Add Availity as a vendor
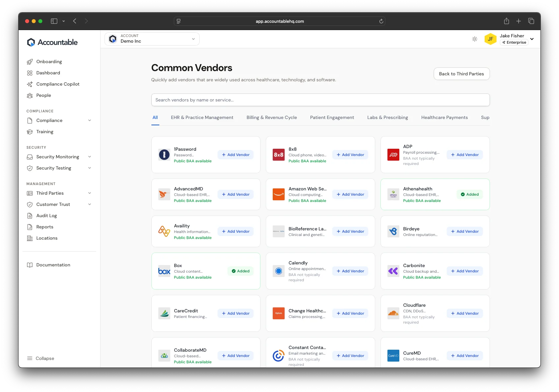 [235, 231]
